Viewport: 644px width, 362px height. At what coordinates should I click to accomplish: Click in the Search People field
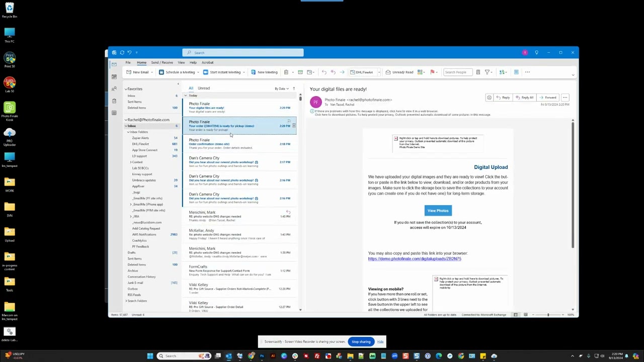point(457,72)
